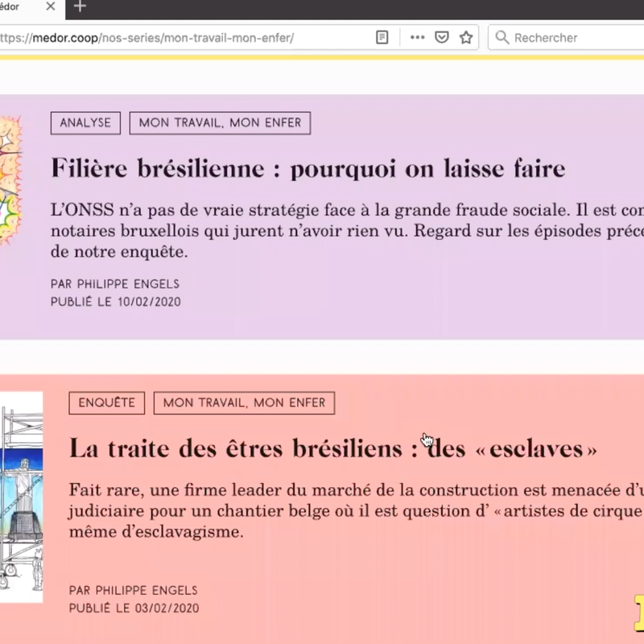Viewport: 644px width, 644px height.
Task: Open article 'Filière brésilienne : pourquoi on laisse faire'
Action: point(308,168)
